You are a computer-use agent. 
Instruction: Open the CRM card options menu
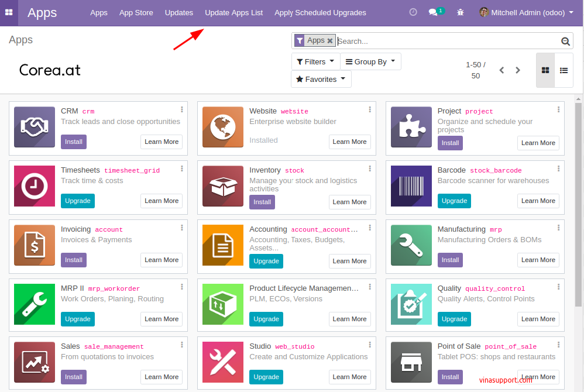point(182,109)
